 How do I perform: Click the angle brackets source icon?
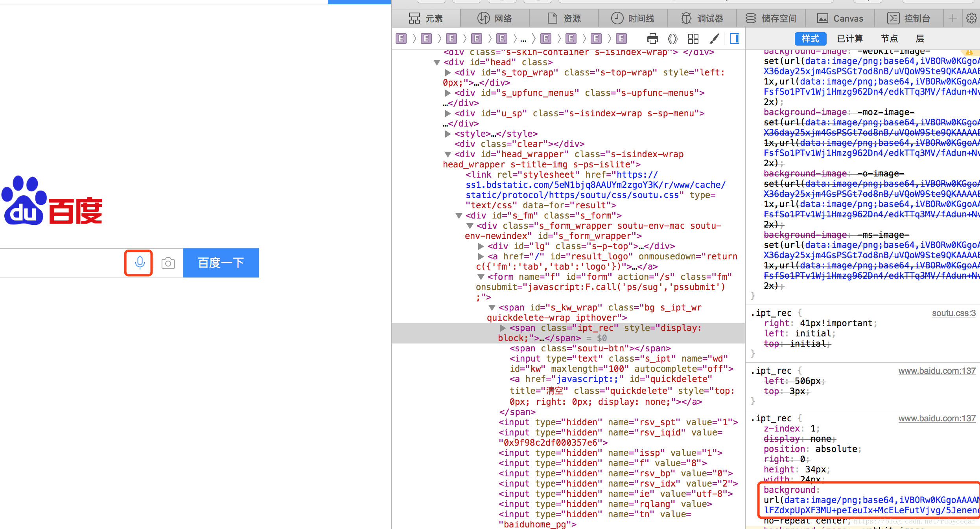(x=673, y=39)
